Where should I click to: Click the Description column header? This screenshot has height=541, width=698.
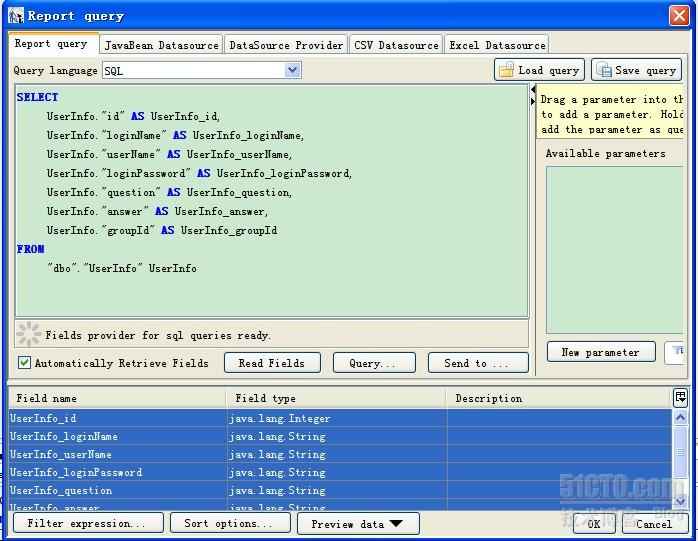tap(560, 398)
